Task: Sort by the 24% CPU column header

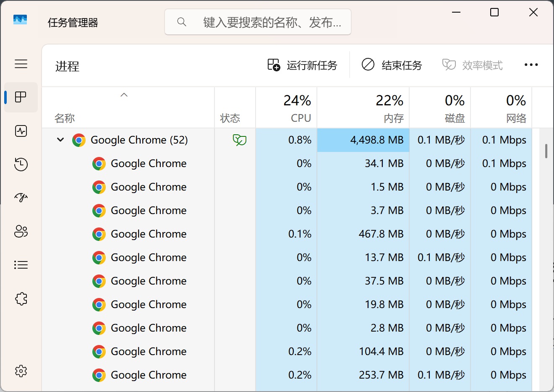Action: tap(286, 108)
